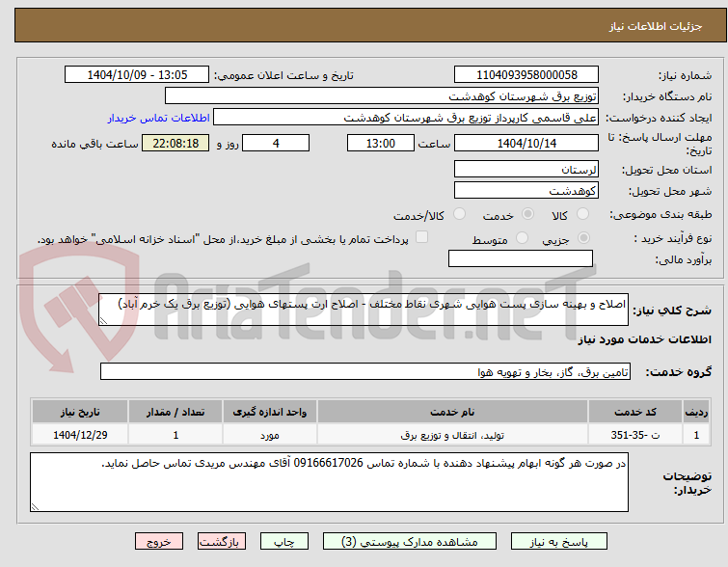This screenshot has width=728, height=567.
Task: Click the خروج exit button
Action: pos(159,542)
